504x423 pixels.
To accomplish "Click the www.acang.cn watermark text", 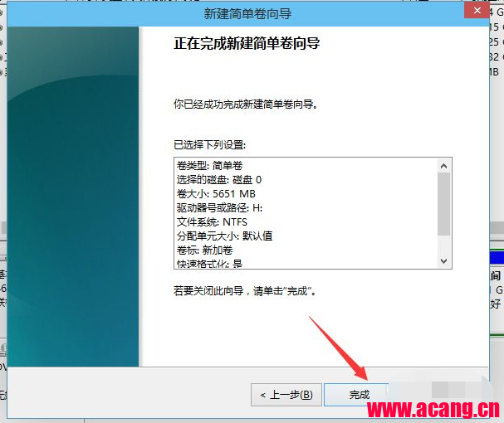I will click(x=433, y=409).
